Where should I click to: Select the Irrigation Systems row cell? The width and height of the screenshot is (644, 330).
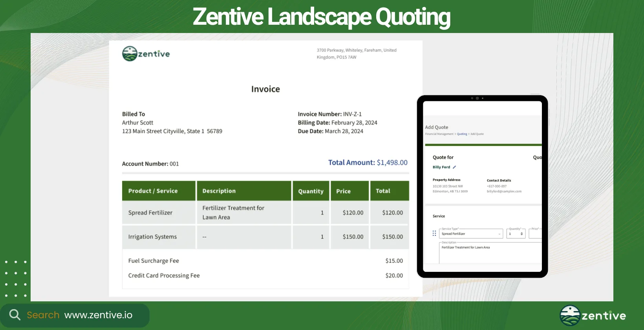(159, 237)
